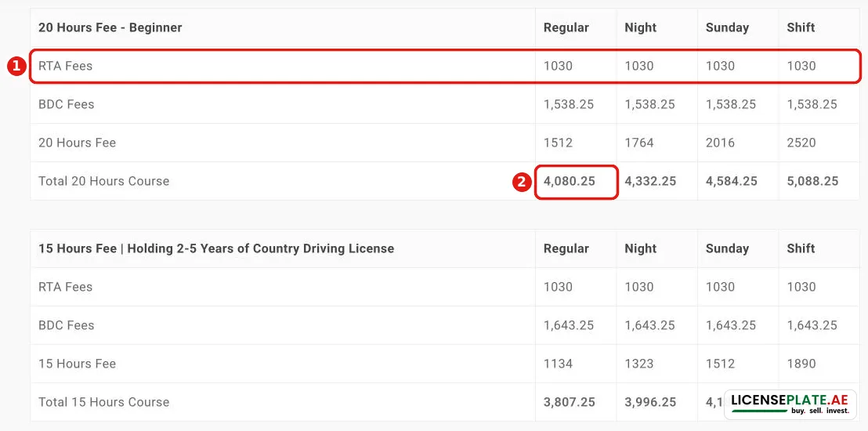Select '15 Hours Fee | Holding 2-5 Years' heading
Screen dimensions: 868x431
click(216, 248)
